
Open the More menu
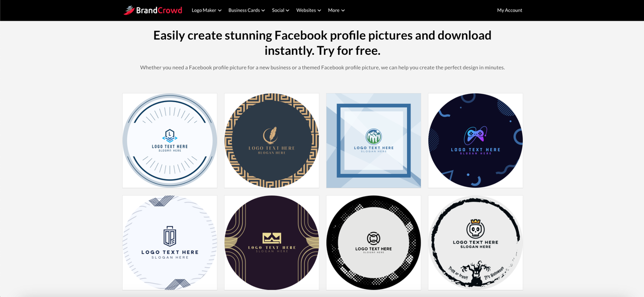(x=336, y=10)
